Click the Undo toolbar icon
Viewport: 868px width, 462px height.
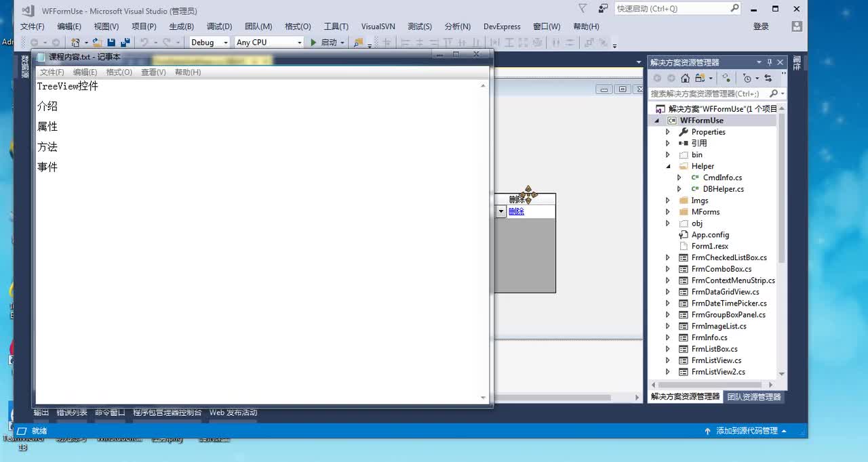[144, 42]
